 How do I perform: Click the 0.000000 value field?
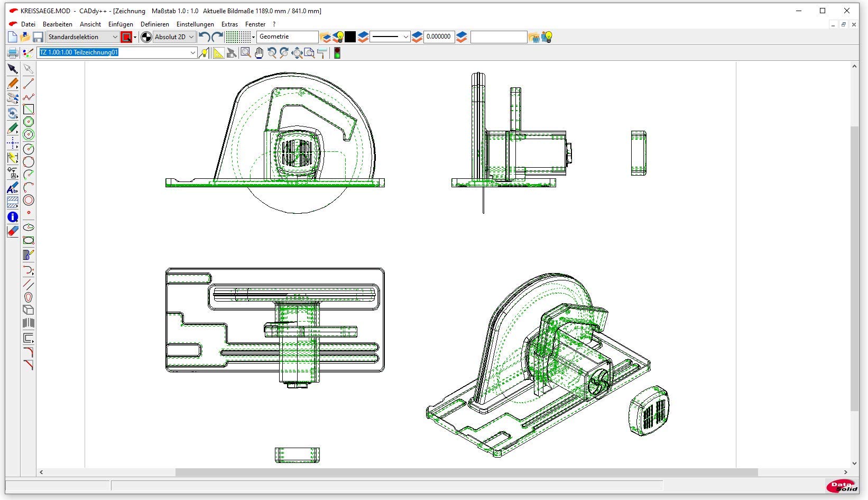click(439, 37)
